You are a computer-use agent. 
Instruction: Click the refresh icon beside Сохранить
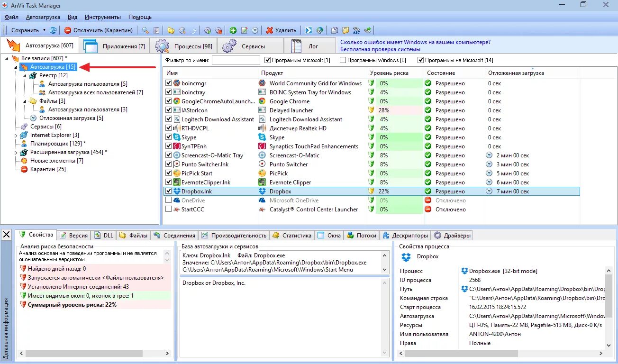pos(53,30)
